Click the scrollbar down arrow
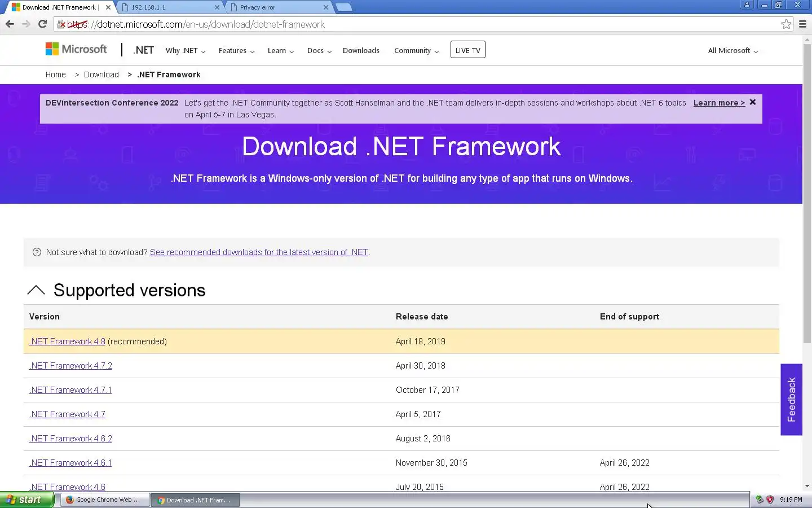This screenshot has width=812, height=508. pos(807,486)
